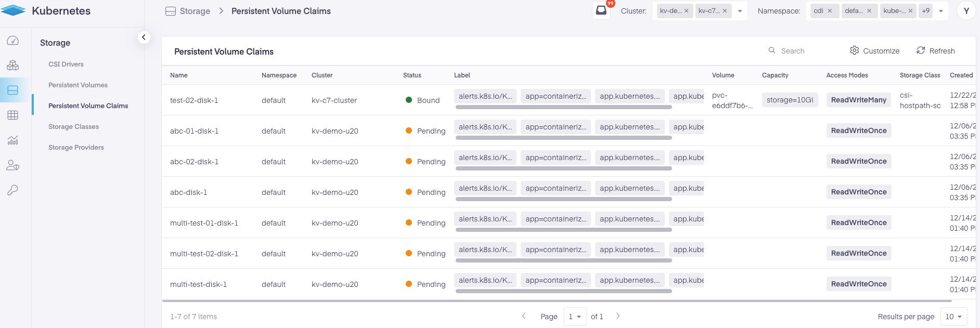Open Persistent Volumes menu item
Screen dimensions: 980x328
78,85
